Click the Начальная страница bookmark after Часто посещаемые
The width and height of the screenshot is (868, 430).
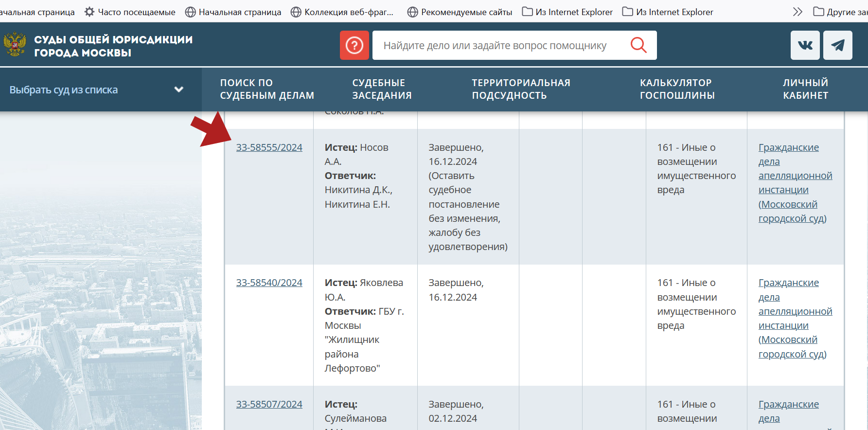[233, 12]
